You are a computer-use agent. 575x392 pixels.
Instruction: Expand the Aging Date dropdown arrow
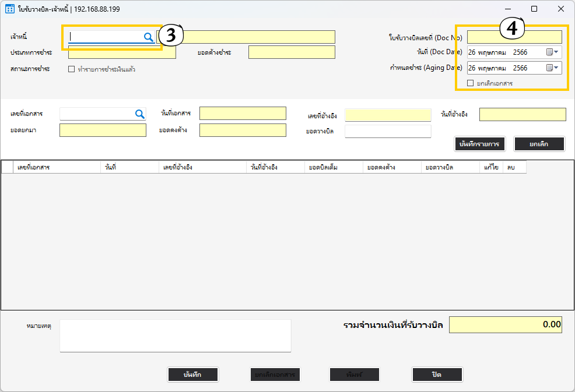click(556, 68)
